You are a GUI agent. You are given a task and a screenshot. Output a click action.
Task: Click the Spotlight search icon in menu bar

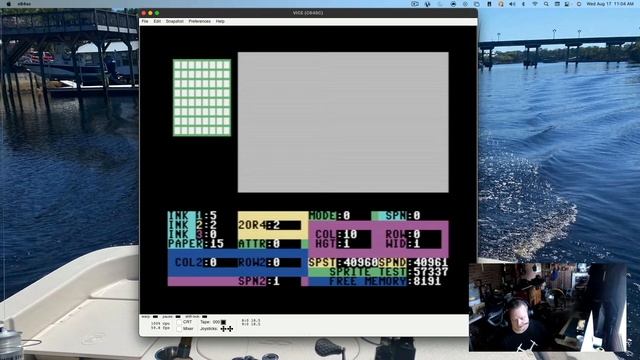click(x=546, y=4)
